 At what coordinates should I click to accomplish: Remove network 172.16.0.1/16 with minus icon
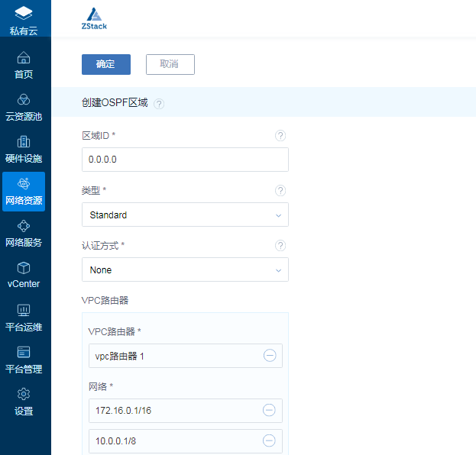pyautogui.click(x=269, y=410)
